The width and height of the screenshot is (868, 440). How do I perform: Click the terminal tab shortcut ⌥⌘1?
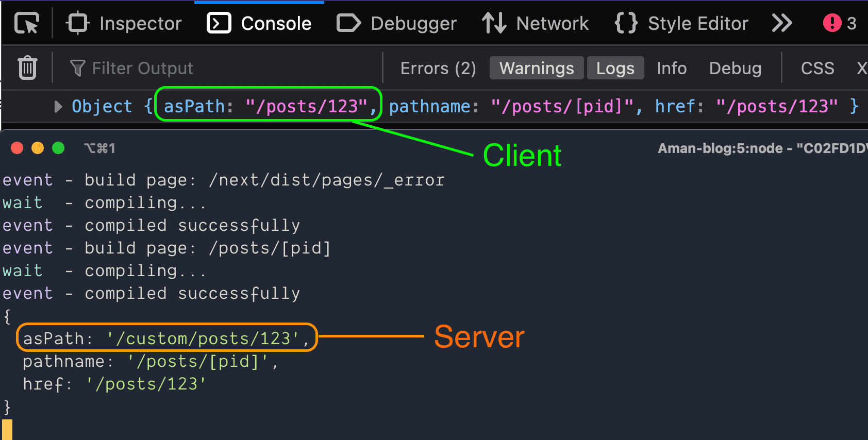coord(99,148)
